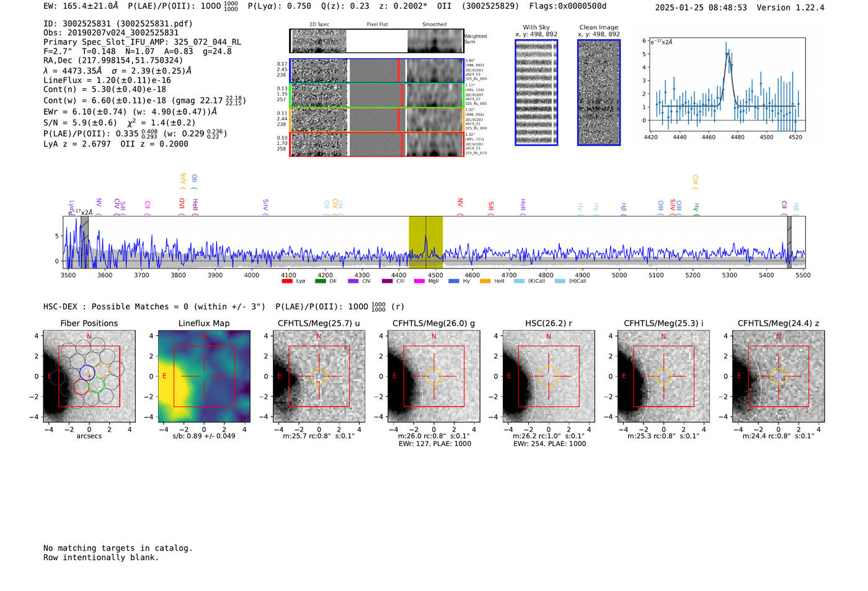
Task: Select the With Sky cutout image
Action: pyautogui.click(x=536, y=92)
